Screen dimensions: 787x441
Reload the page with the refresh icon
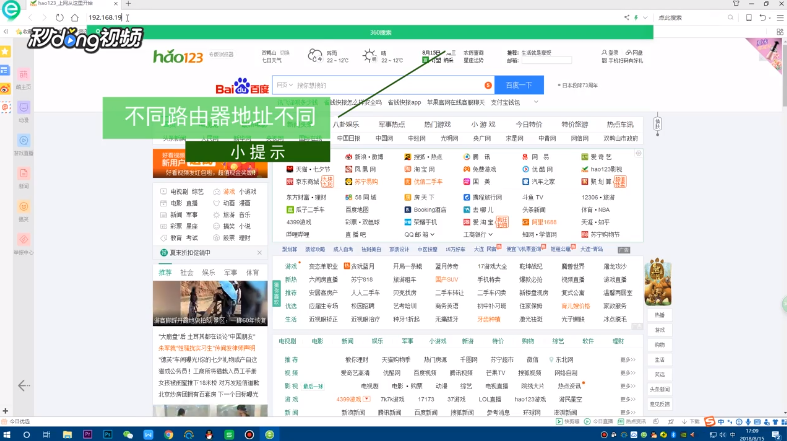[60, 18]
